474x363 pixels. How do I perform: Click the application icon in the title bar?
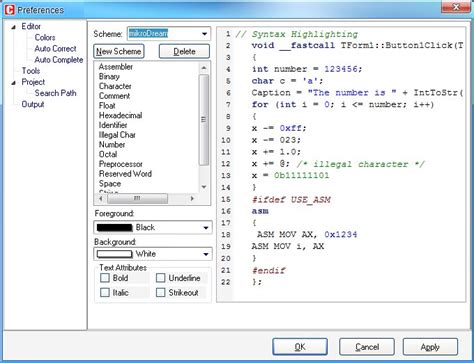9,10
